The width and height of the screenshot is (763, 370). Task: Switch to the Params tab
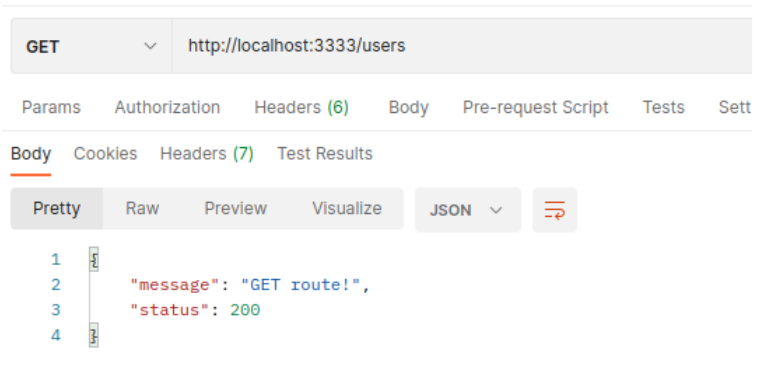pos(51,107)
